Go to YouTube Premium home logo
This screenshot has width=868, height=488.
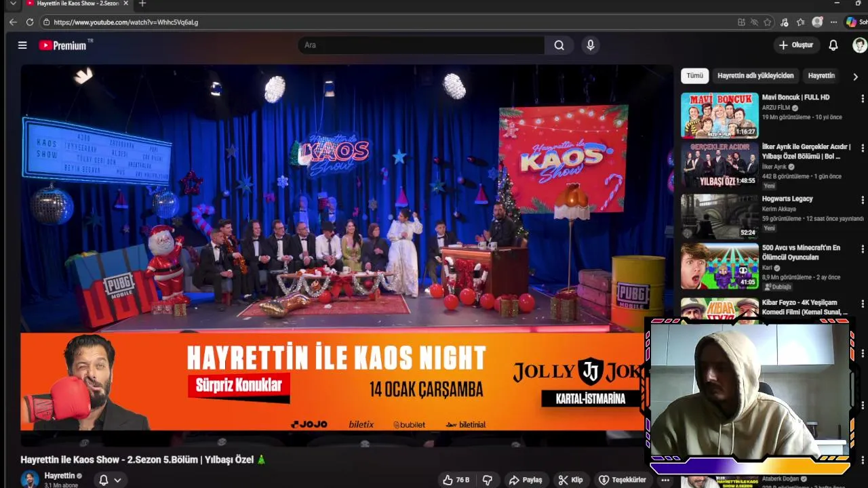[x=66, y=45]
